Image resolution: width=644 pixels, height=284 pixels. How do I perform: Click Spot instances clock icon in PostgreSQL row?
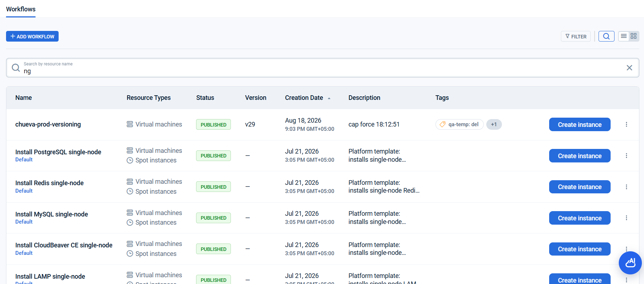click(130, 160)
